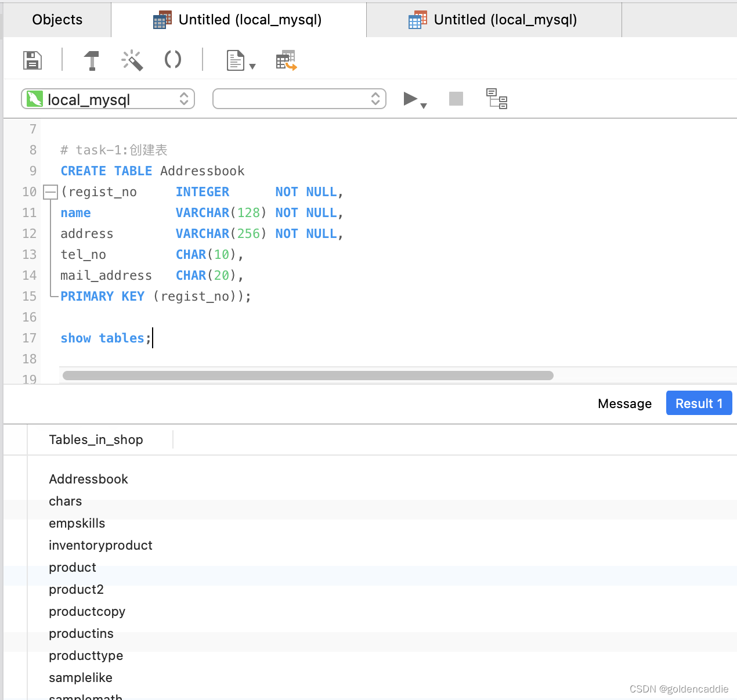Click the 'show tables;' statement
The image size is (737, 700).
click(x=106, y=338)
